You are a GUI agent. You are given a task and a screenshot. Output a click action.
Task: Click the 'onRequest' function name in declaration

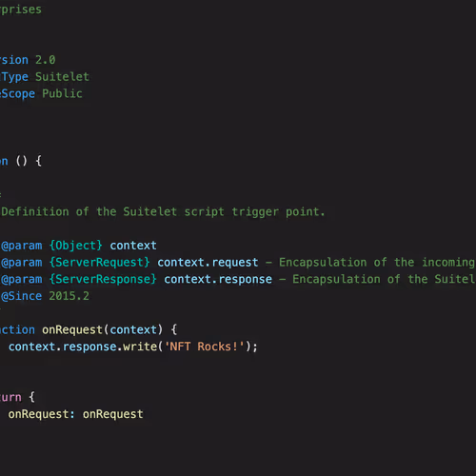72,330
